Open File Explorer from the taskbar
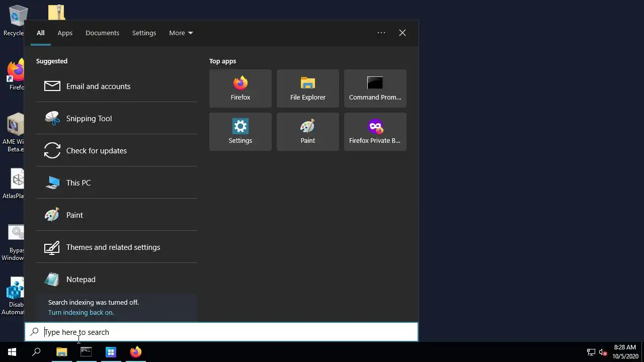 click(x=61, y=352)
